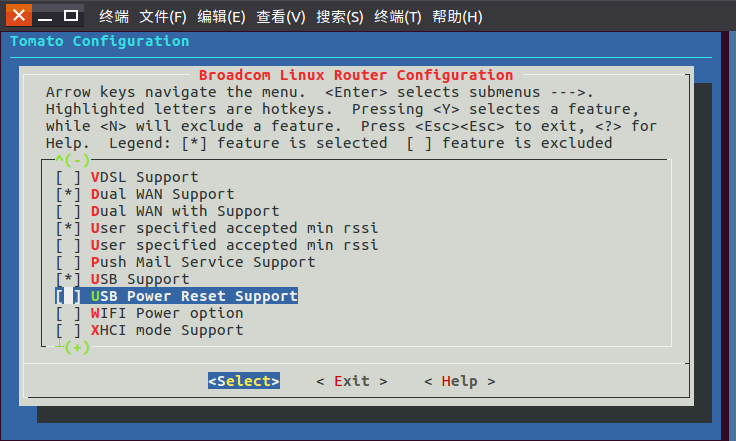
Task: Open the 查看(V) menu
Action: tap(281, 17)
